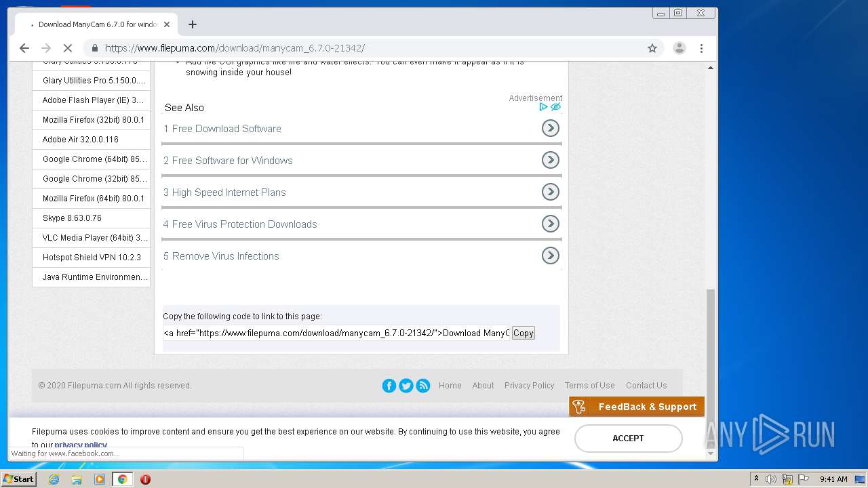Show hidden tray icons arrow

pyautogui.click(x=756, y=479)
